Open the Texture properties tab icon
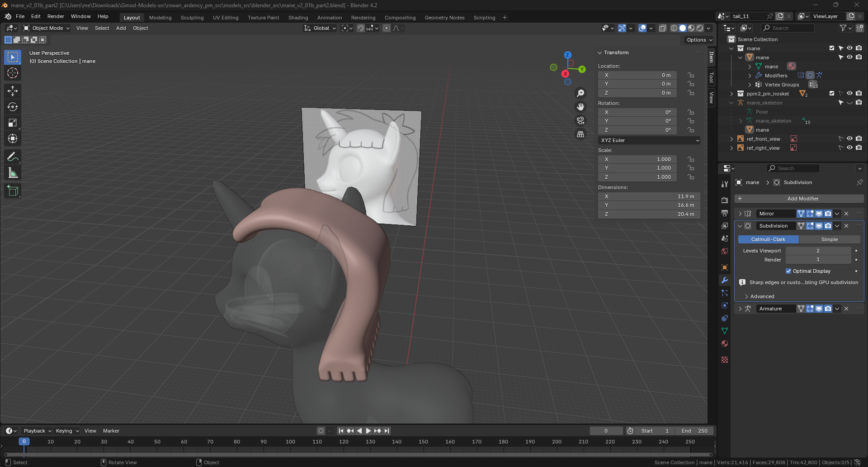The width and height of the screenshot is (868, 467). [725, 360]
